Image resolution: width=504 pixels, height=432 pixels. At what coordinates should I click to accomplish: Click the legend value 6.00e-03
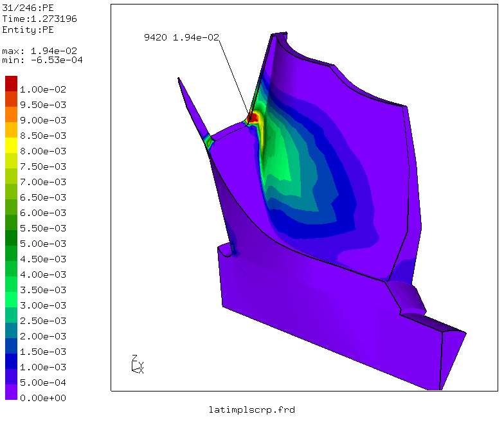point(43,213)
